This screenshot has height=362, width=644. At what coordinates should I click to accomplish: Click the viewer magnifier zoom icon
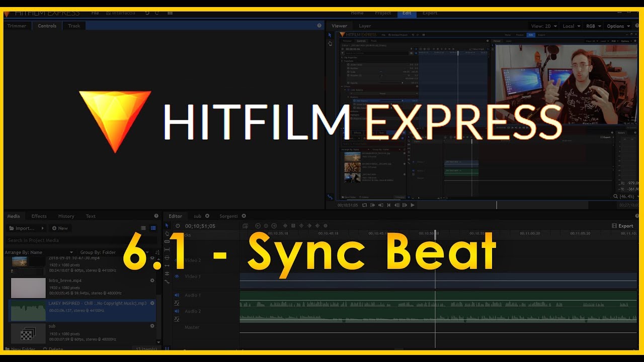(616, 197)
